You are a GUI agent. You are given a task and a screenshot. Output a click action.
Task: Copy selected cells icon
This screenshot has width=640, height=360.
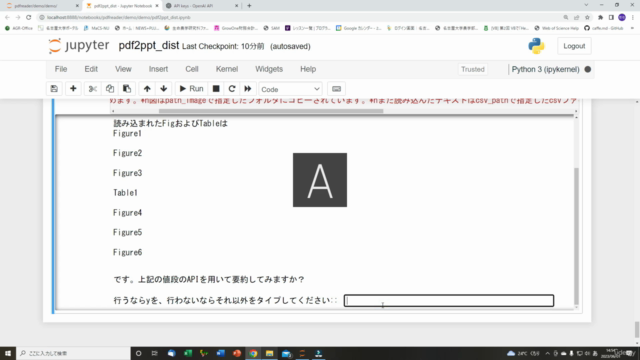tap(110, 89)
